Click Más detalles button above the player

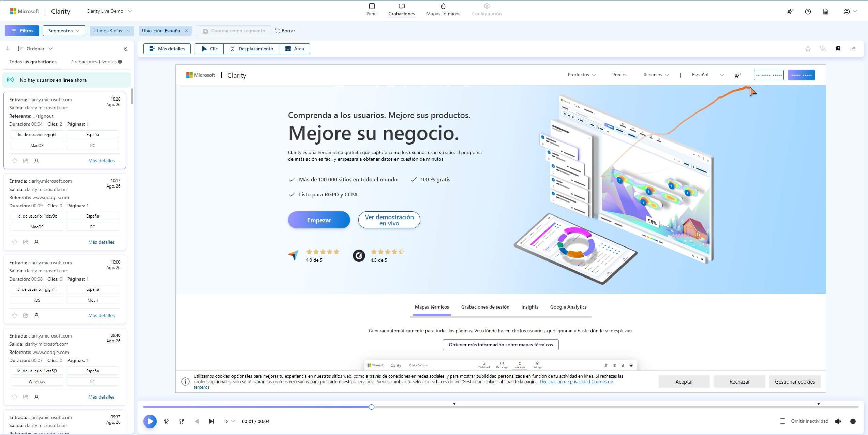[167, 49]
